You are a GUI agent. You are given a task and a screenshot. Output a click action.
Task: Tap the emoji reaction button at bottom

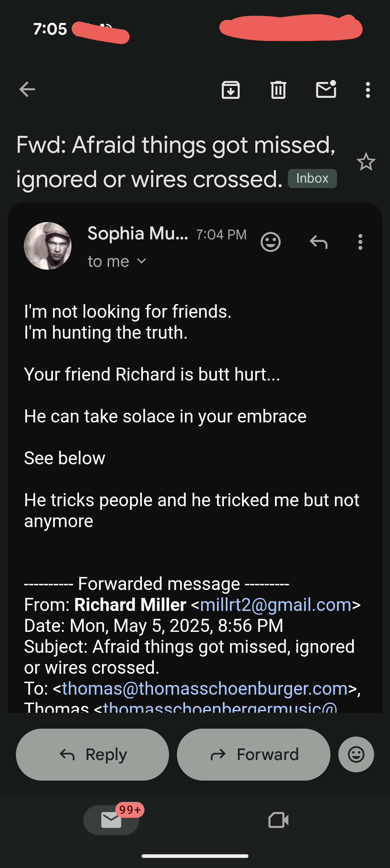click(x=356, y=754)
